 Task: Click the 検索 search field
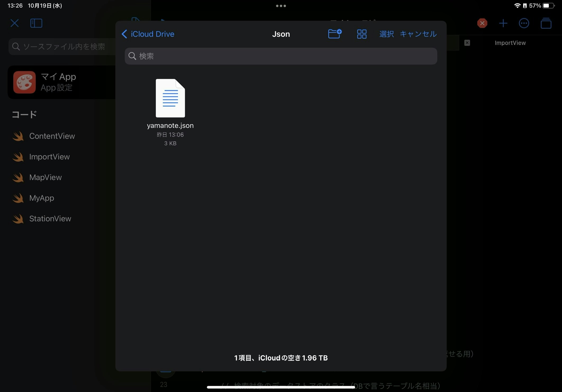click(x=281, y=56)
